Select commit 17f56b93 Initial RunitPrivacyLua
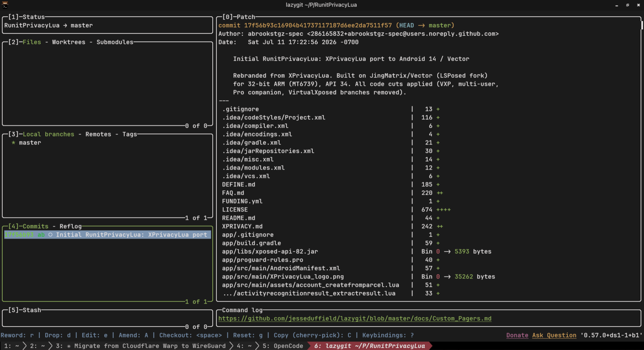Image resolution: width=644 pixels, height=350 pixels. tap(107, 235)
